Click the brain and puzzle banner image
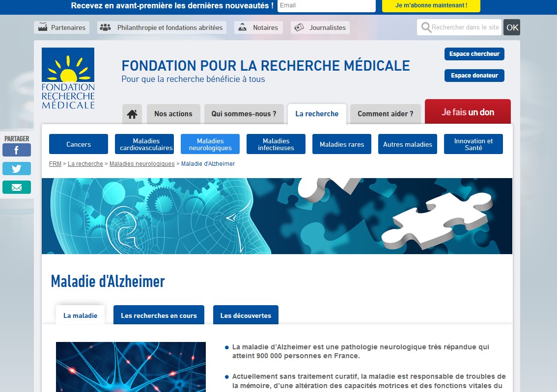 (x=277, y=216)
